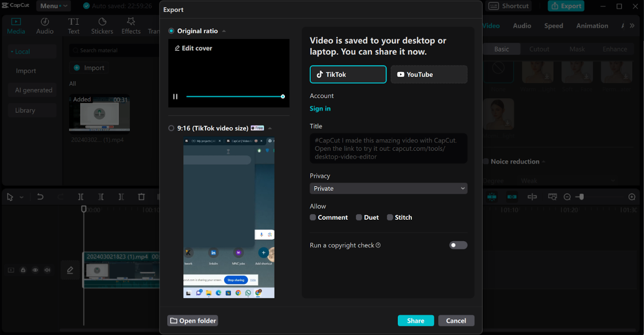Collapse the 9:16 TikTok size arrow
644x335 pixels.
tap(270, 128)
